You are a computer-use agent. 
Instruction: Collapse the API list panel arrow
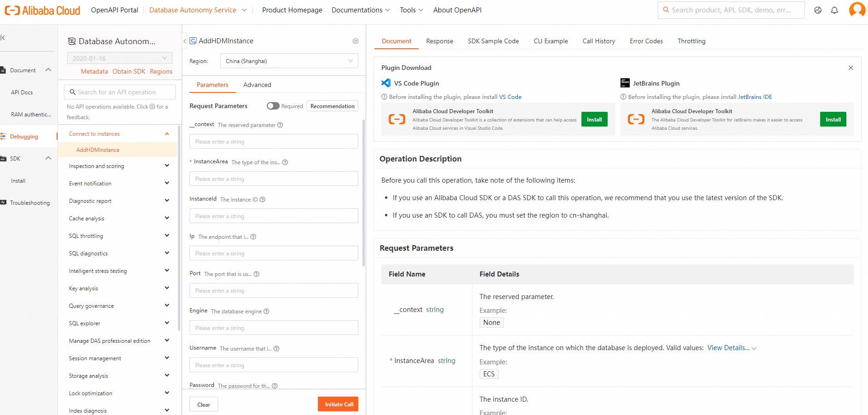185,41
